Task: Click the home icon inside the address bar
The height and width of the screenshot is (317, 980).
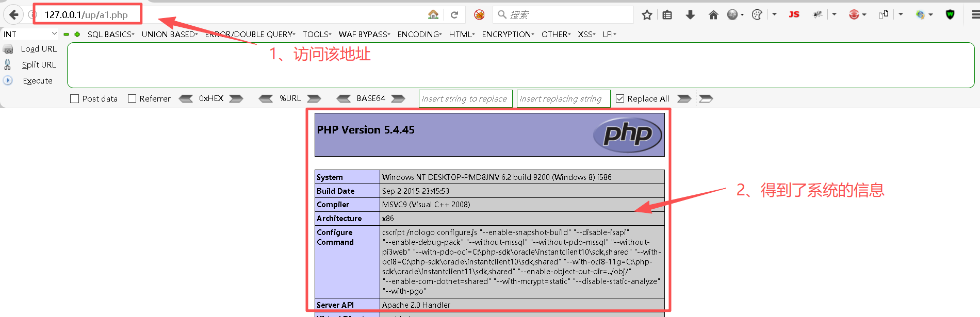Action: pyautogui.click(x=433, y=14)
